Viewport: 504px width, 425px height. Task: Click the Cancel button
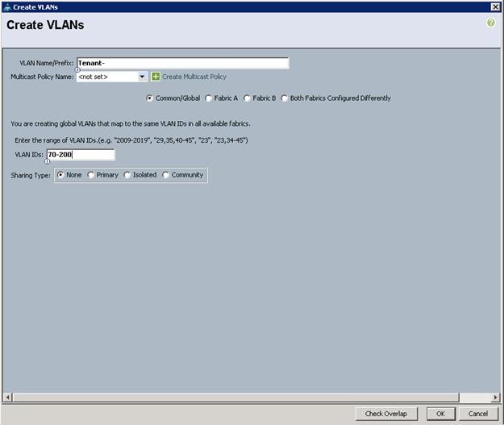coord(478,414)
